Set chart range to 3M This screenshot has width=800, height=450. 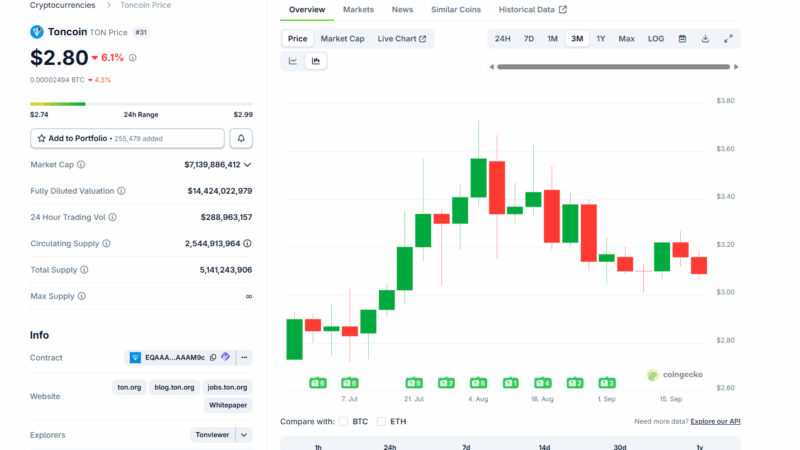pos(577,39)
